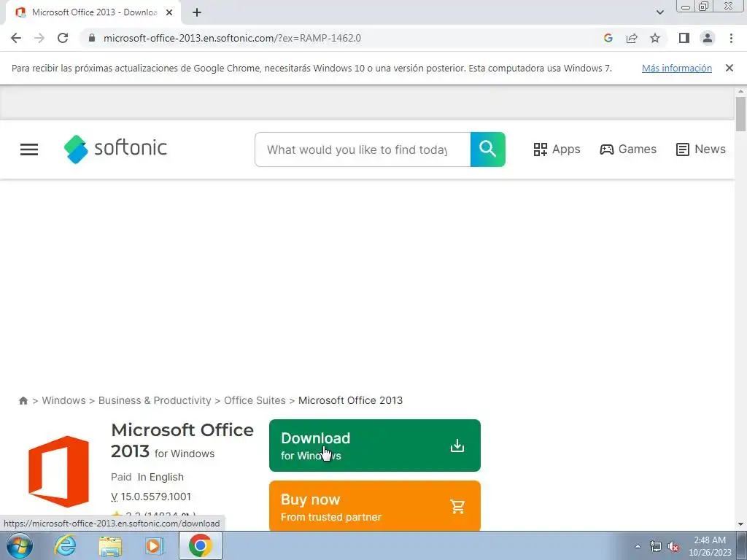This screenshot has height=560, width=747.
Task: Click the search magnifier button
Action: point(488,149)
